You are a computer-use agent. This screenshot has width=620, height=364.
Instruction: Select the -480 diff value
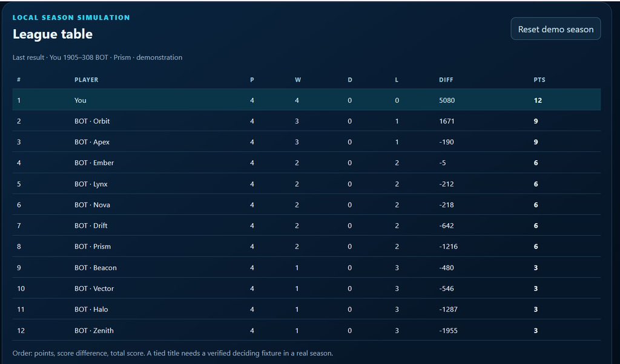click(x=446, y=268)
